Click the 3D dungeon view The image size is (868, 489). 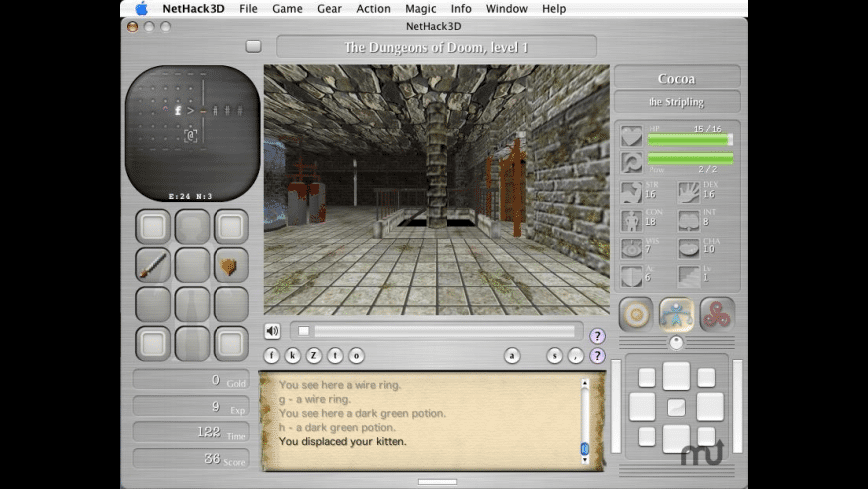(x=436, y=190)
